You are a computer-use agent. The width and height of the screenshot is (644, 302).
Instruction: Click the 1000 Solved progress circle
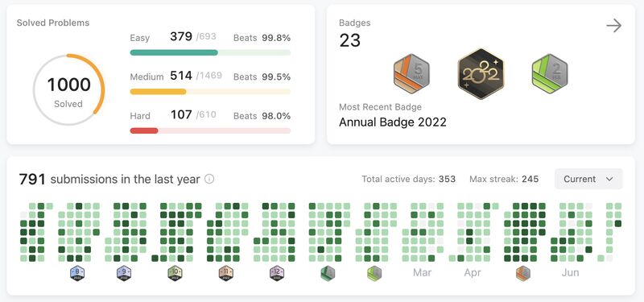68,89
